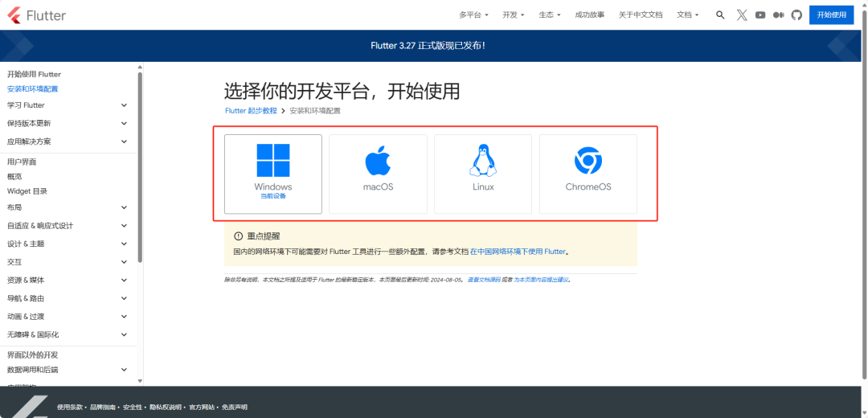Click 界面以外的开发 sidebar heading
Screen dimensions: 868x418
point(33,355)
